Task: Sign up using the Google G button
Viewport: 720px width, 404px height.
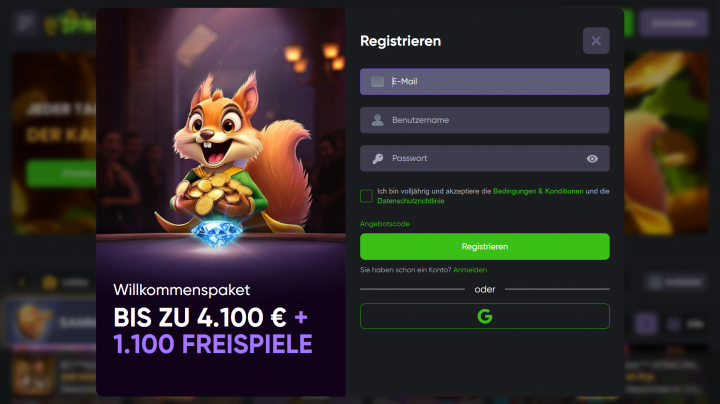Action: 484,316
